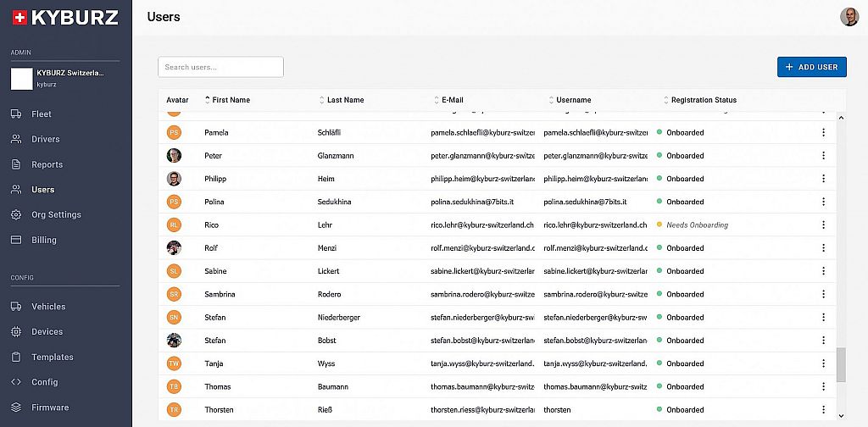Click the Add User button

(x=811, y=67)
